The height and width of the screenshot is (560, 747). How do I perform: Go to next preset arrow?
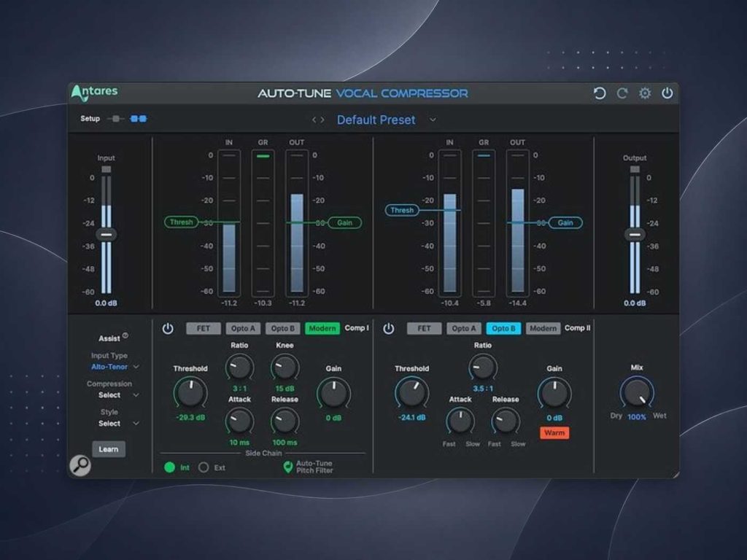322,120
